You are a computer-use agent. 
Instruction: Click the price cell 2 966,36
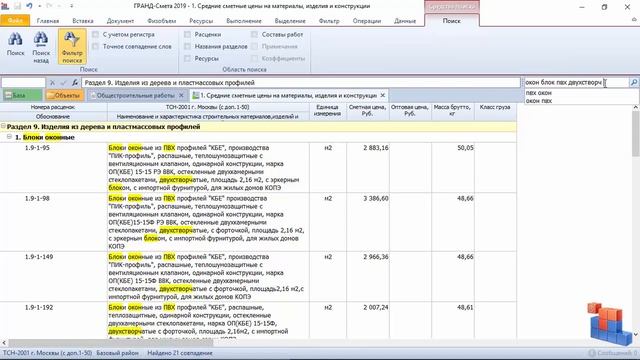coord(376,257)
